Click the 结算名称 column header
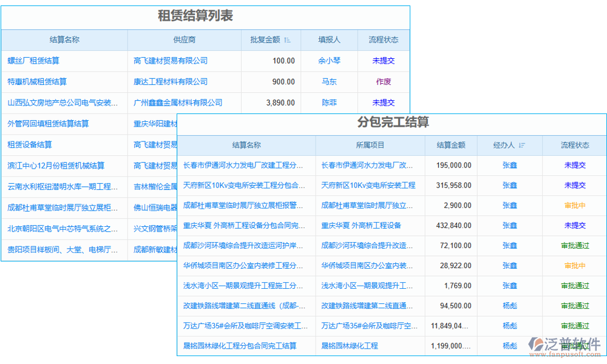 click(63, 39)
